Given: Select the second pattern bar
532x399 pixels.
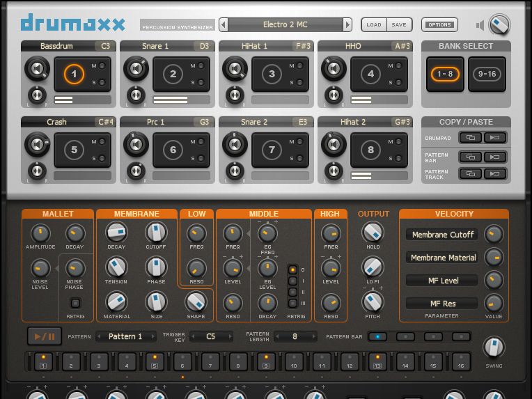Looking at the screenshot, I should (x=405, y=336).
